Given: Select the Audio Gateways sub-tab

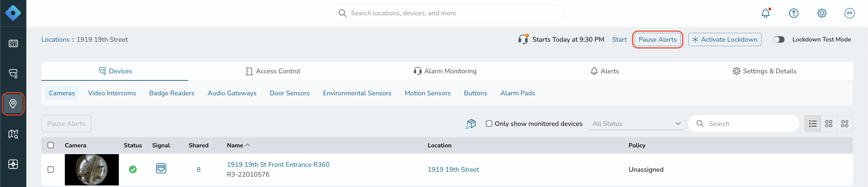Looking at the screenshot, I should (x=232, y=93).
